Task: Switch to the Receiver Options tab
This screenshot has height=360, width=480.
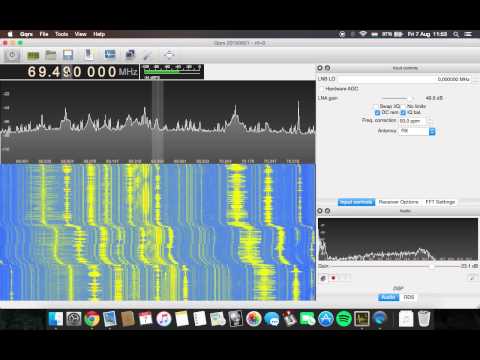Action: coord(399,202)
